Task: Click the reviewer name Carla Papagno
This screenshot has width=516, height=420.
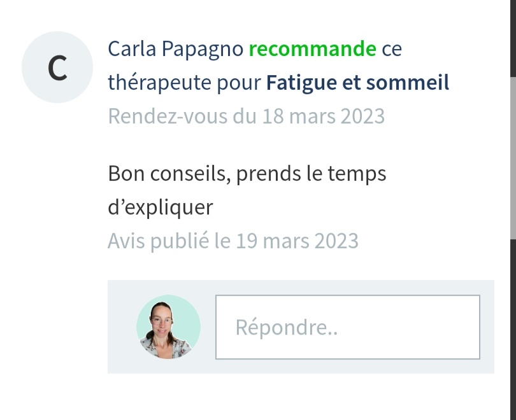Action: pos(175,49)
